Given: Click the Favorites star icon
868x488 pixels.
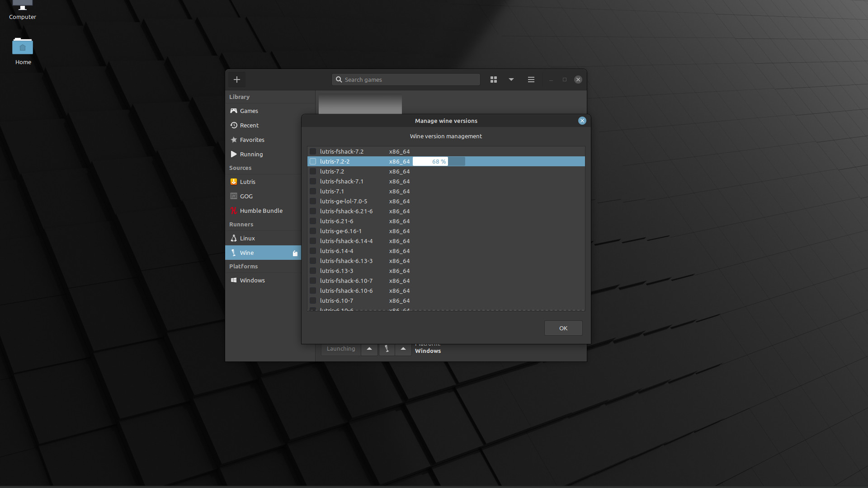Looking at the screenshot, I should pos(234,140).
